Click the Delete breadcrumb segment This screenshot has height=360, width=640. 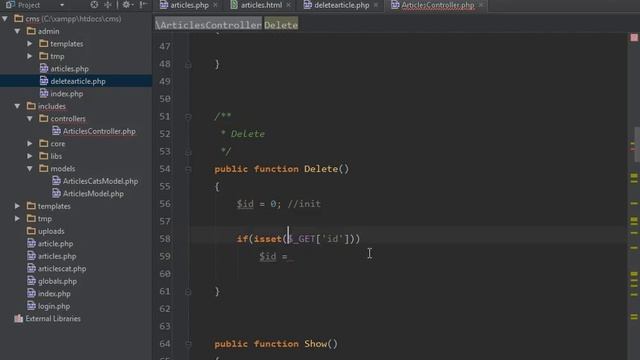pyautogui.click(x=281, y=25)
